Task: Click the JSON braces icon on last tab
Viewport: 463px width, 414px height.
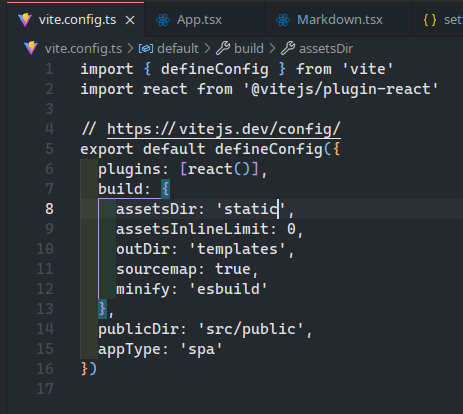Action: tap(430, 20)
